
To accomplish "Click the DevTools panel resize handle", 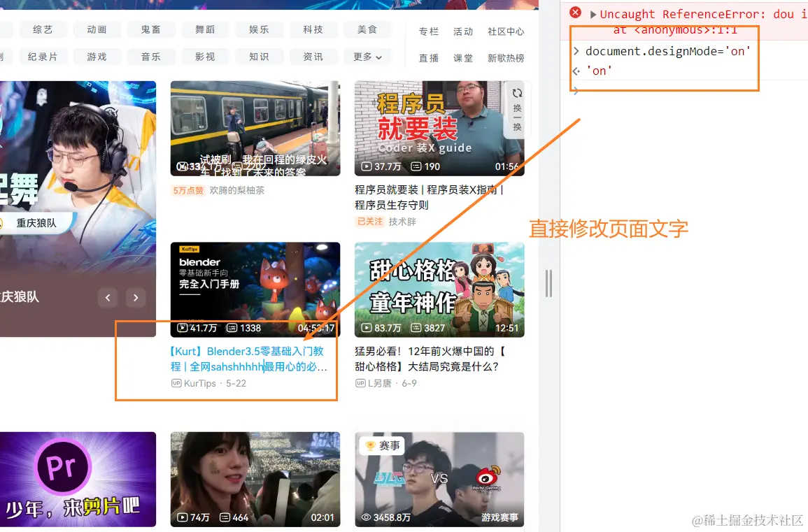I will click(x=548, y=283).
